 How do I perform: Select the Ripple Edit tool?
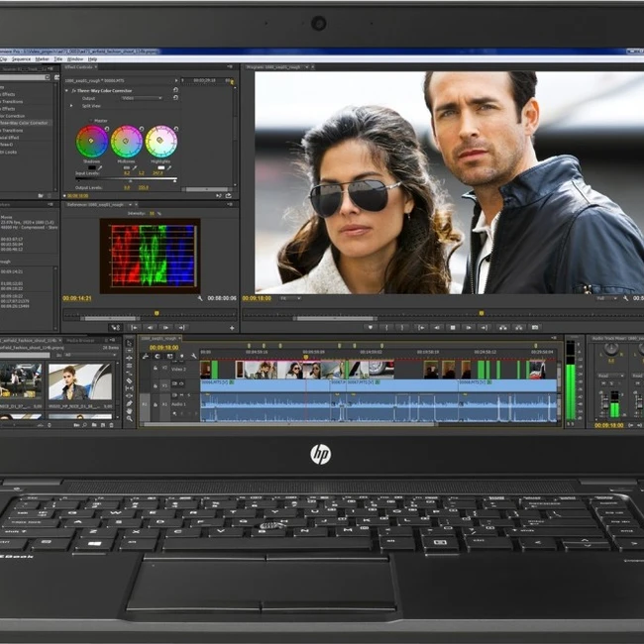130,358
